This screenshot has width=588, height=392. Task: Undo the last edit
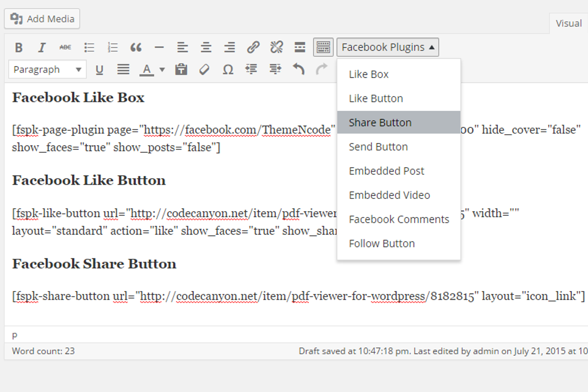[x=298, y=70]
